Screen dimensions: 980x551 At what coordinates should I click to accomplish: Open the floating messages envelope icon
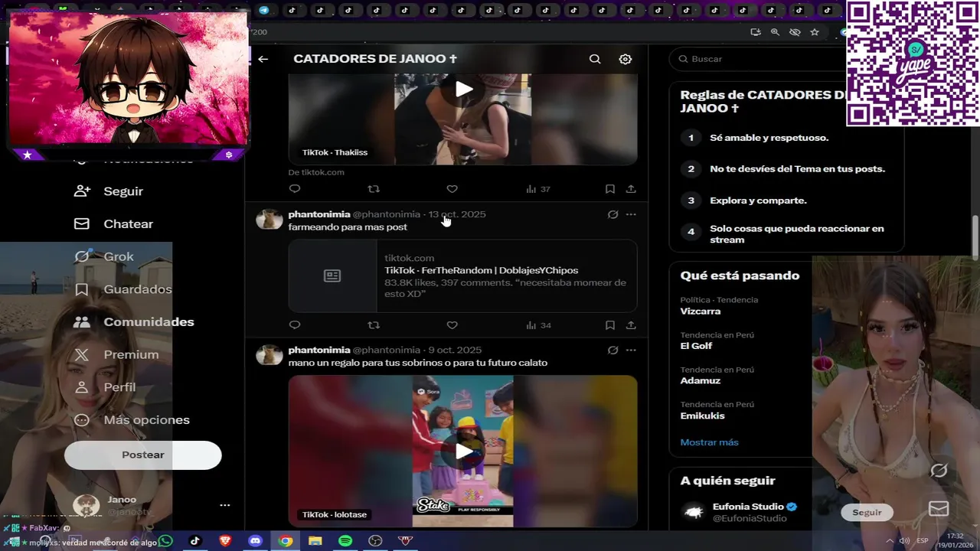[x=939, y=509]
